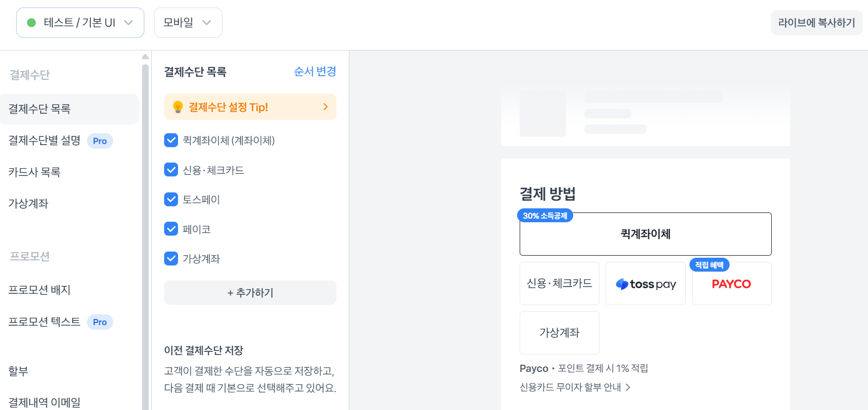
Task: Uncheck the 퀵계좌이체 (계좌이체) checkbox
Action: (x=171, y=140)
